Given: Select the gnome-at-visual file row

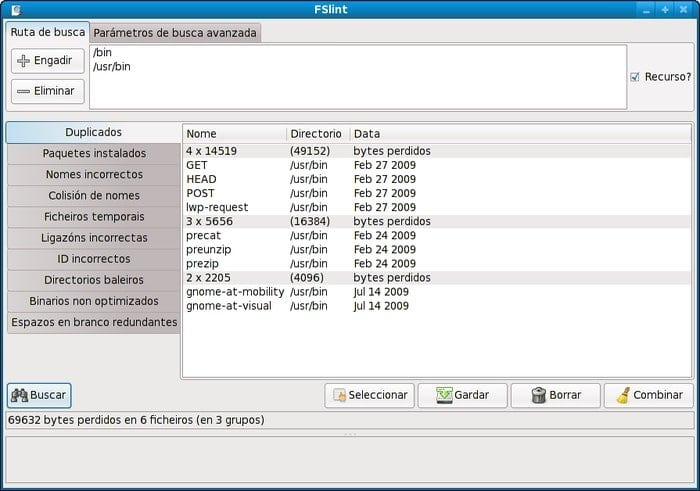Looking at the screenshot, I should [437, 306].
